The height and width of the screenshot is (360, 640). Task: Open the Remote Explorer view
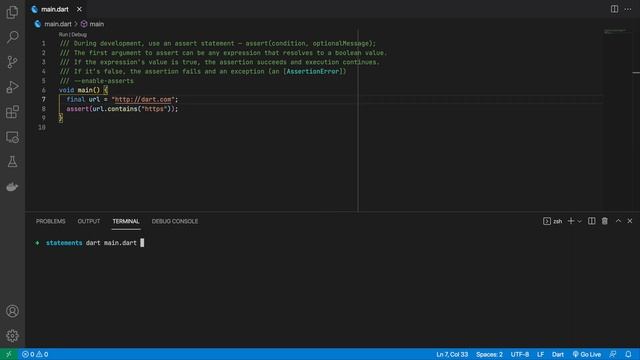[x=12, y=137]
